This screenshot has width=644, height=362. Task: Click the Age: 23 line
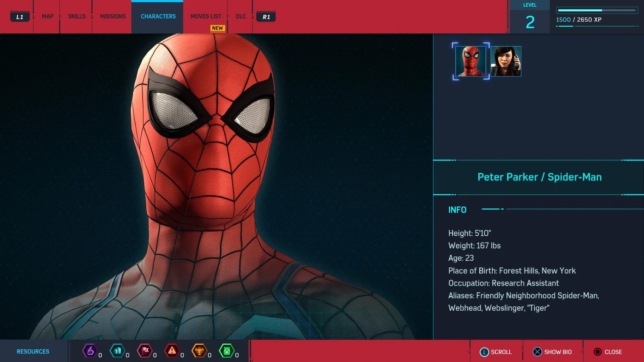[x=461, y=258]
